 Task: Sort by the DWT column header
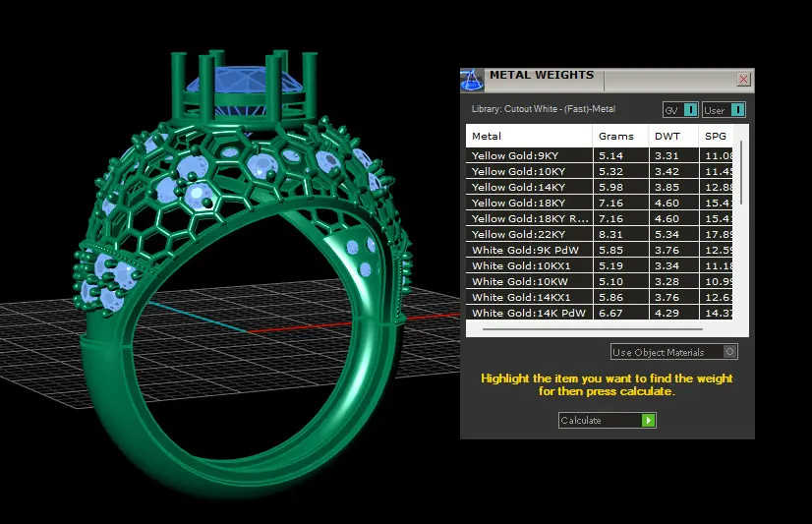[673, 137]
